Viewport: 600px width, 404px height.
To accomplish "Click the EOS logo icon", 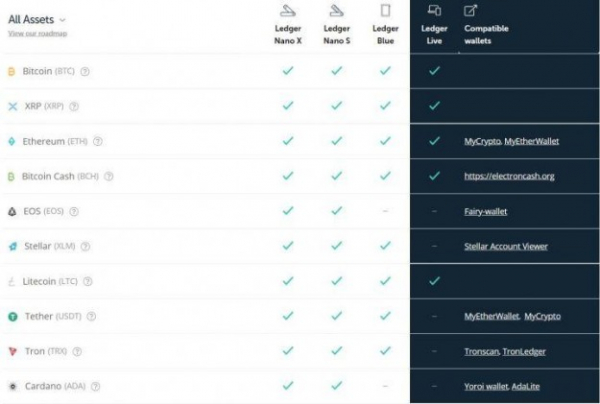I will (x=12, y=211).
